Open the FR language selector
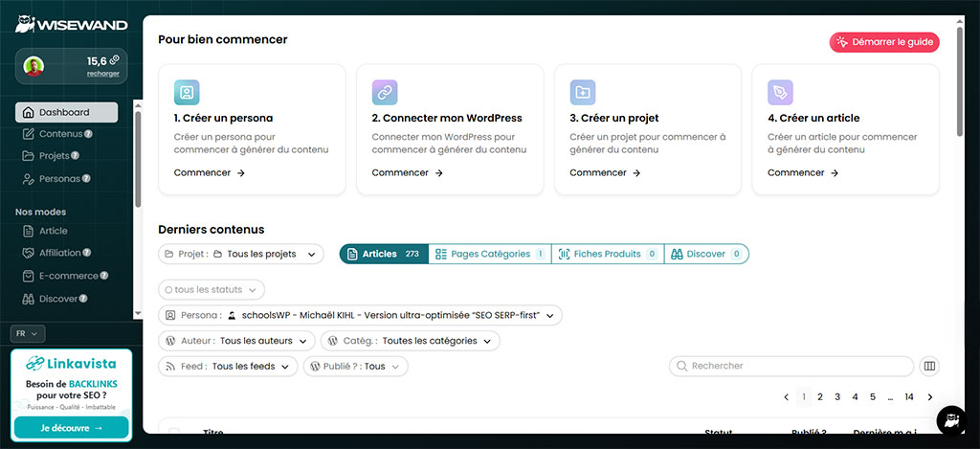This screenshot has height=449, width=980. point(28,334)
